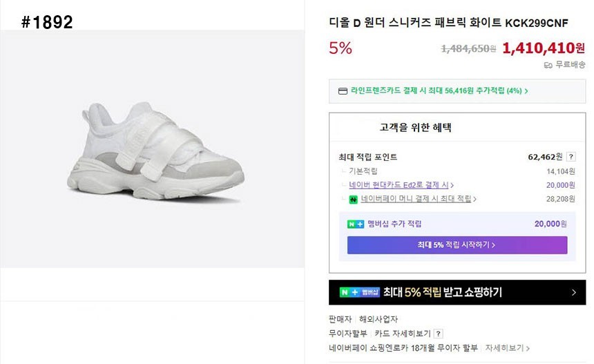Click the 카드 자세히보기 link
The image size is (594, 364).
click(x=403, y=334)
